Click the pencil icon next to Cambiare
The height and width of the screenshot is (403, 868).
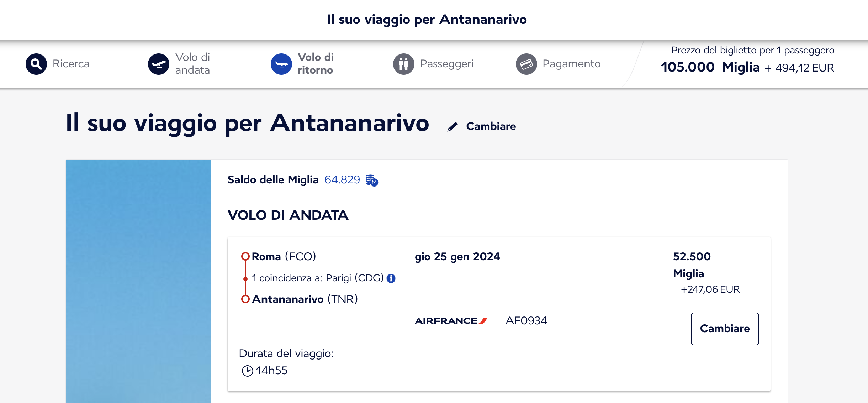[x=452, y=127]
